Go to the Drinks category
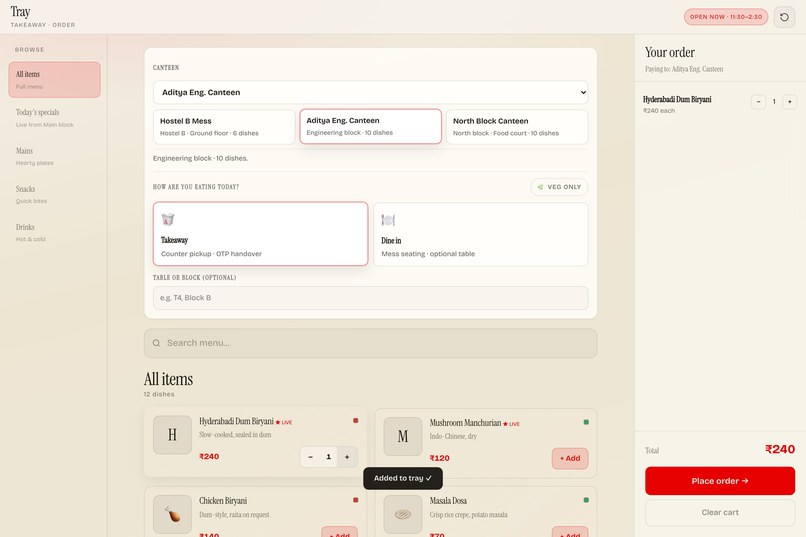806x537 pixels. 54,232
